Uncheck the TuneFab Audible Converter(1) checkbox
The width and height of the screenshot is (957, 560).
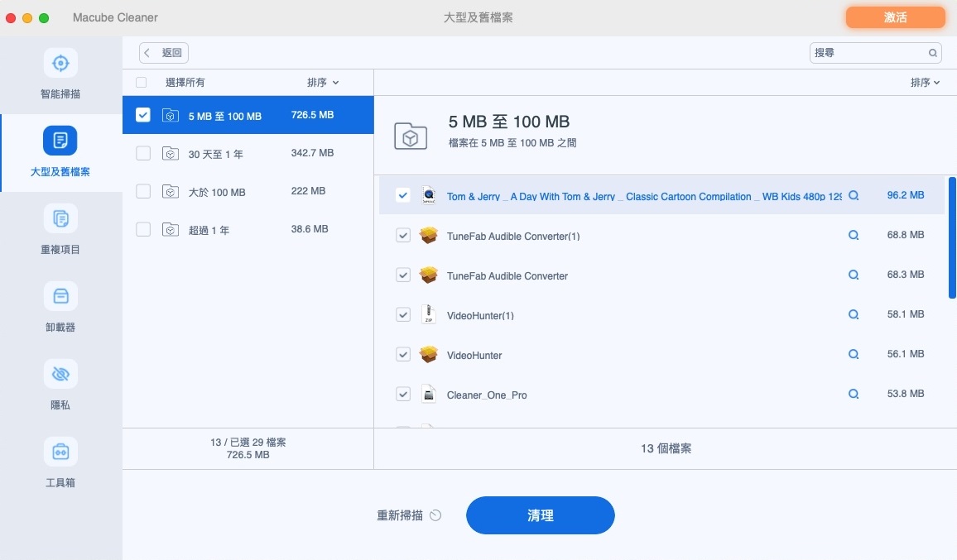point(403,236)
